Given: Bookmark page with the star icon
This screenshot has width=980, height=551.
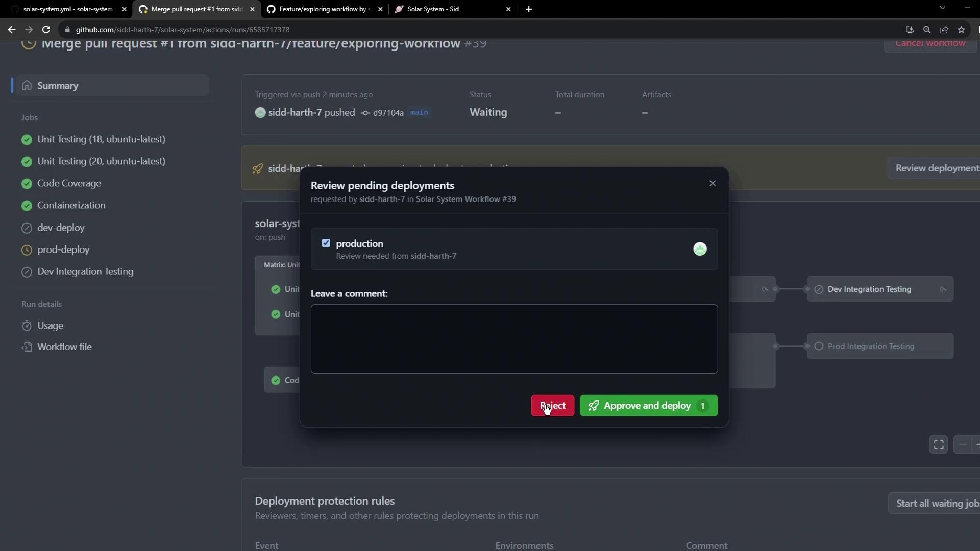Looking at the screenshot, I should 962,30.
